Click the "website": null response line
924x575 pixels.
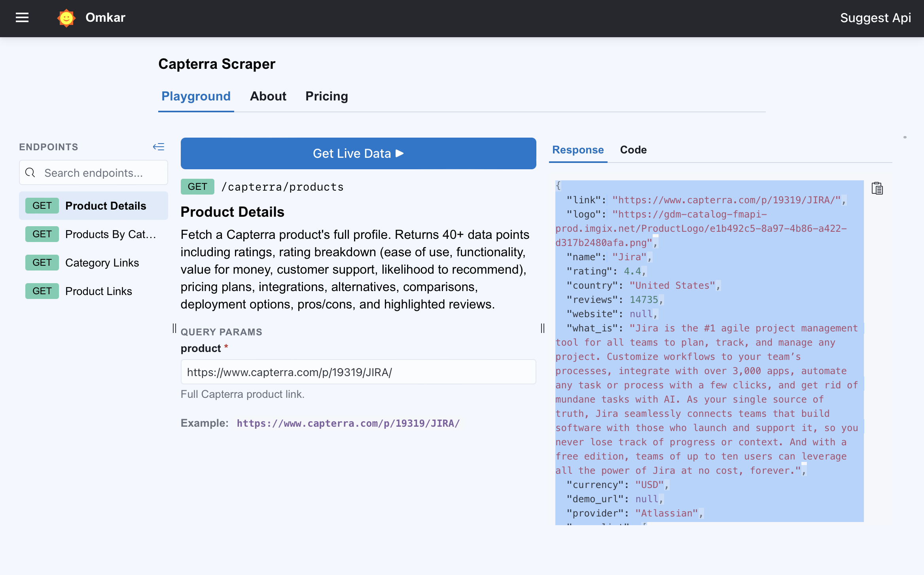point(612,314)
